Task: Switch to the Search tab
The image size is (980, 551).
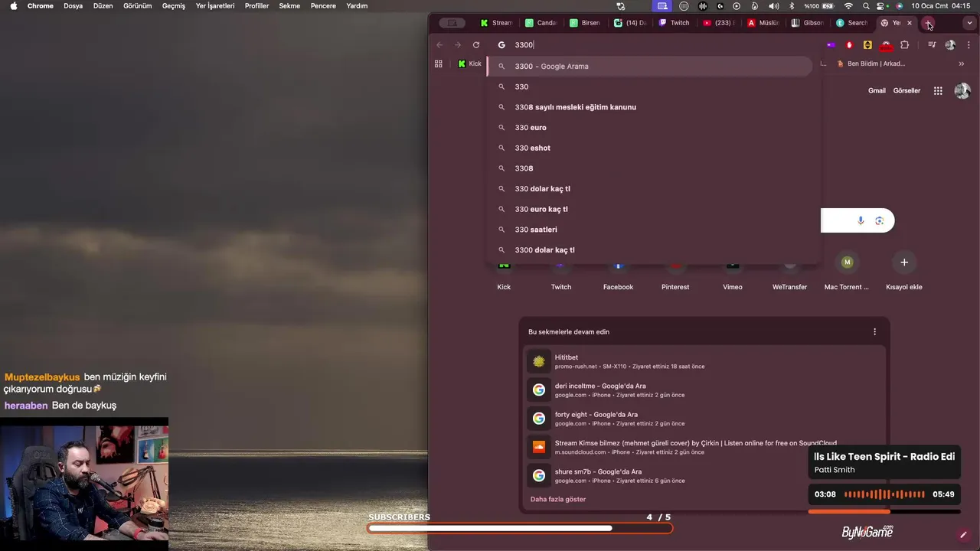Action: (x=851, y=23)
